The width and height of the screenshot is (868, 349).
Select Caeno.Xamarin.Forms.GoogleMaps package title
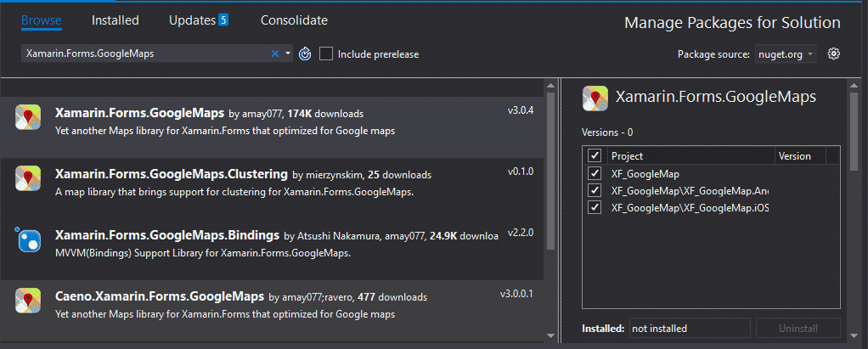point(160,296)
